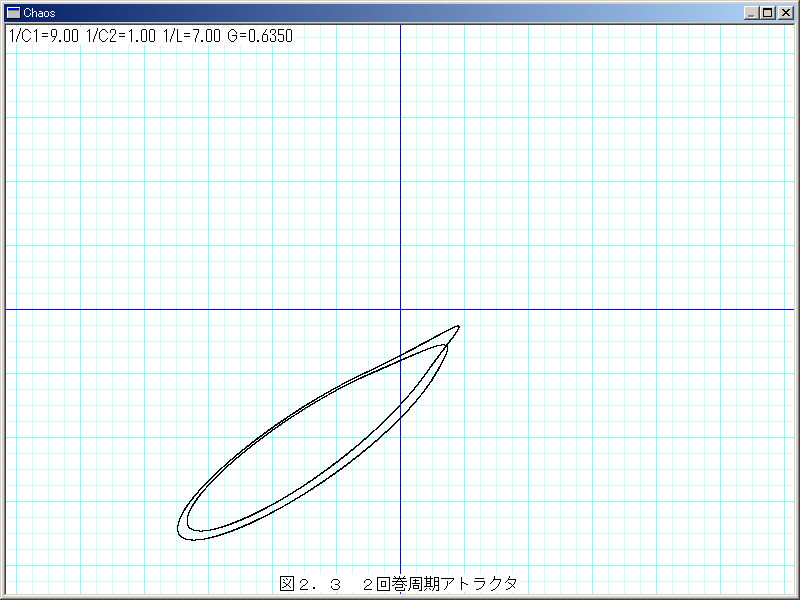The width and height of the screenshot is (800, 600).
Task: Close the Chaos window
Action: pyautogui.click(x=786, y=13)
